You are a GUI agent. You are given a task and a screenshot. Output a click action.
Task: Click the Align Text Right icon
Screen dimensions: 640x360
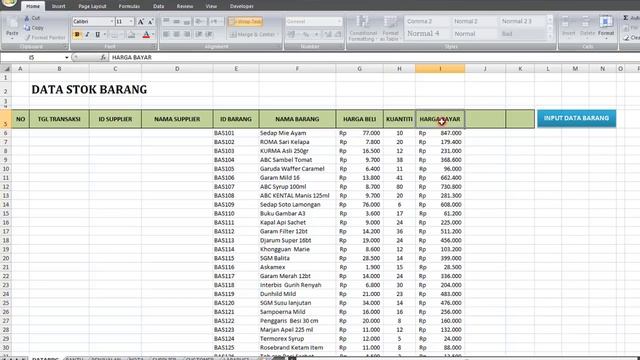187,34
